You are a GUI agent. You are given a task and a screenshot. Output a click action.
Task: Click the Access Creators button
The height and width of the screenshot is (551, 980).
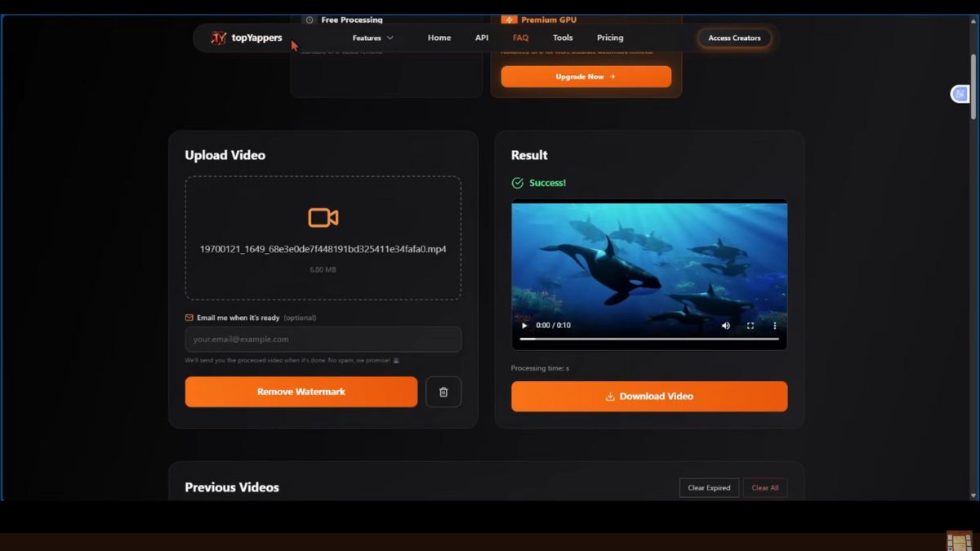click(x=734, y=38)
